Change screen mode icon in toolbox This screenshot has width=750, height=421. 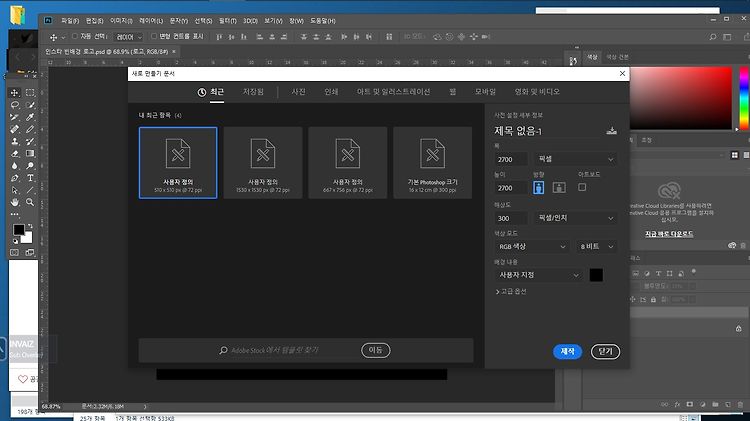pos(30,253)
